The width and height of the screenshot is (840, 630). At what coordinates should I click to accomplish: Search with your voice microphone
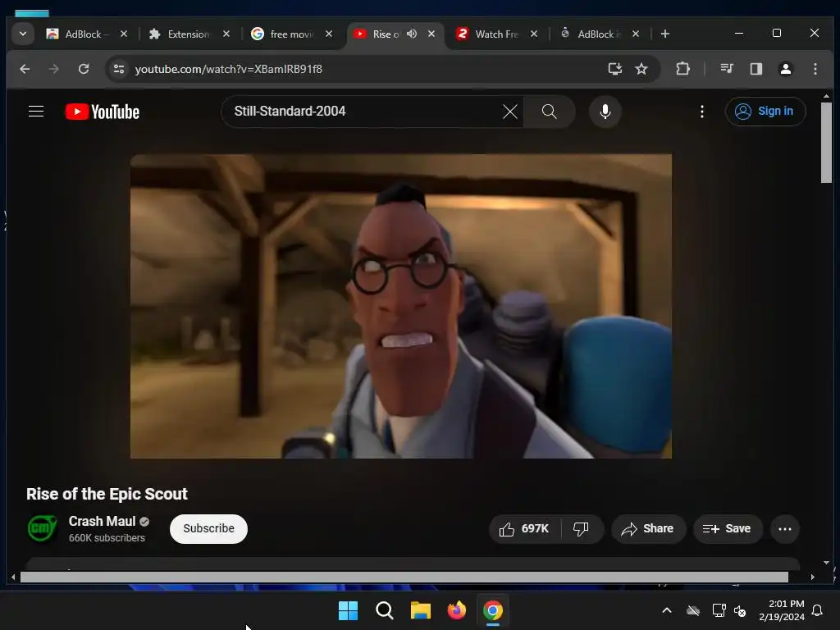[605, 112]
